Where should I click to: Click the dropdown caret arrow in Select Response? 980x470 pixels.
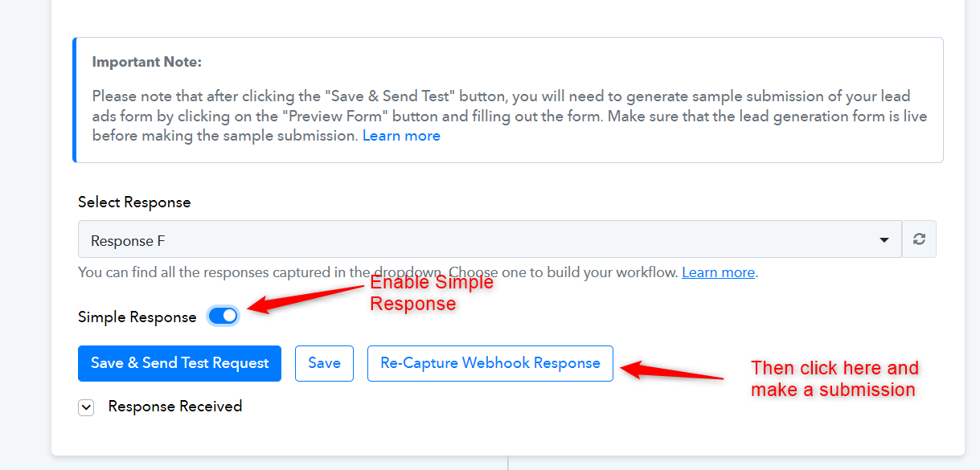click(884, 240)
